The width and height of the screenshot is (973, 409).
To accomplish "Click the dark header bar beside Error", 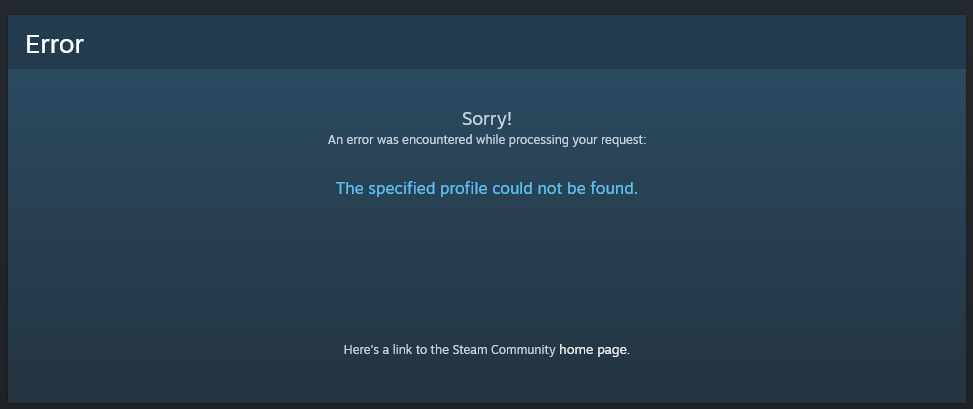I will click(x=527, y=43).
